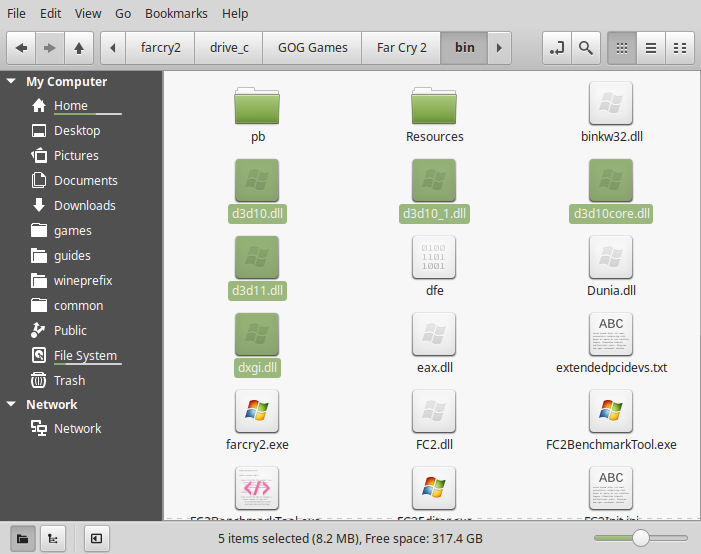Click the selection status text

(350, 538)
